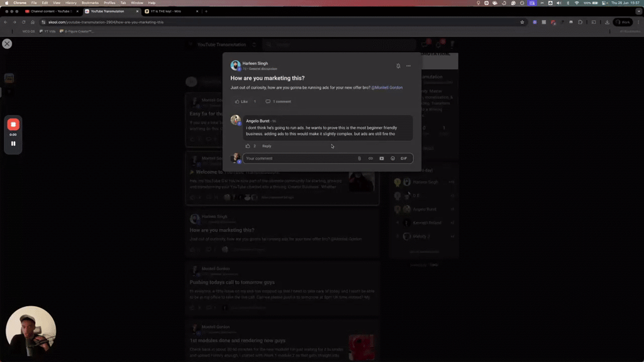The height and width of the screenshot is (362, 644).
Task: Click the attachment paperclip icon in comment box
Action: (x=359, y=158)
